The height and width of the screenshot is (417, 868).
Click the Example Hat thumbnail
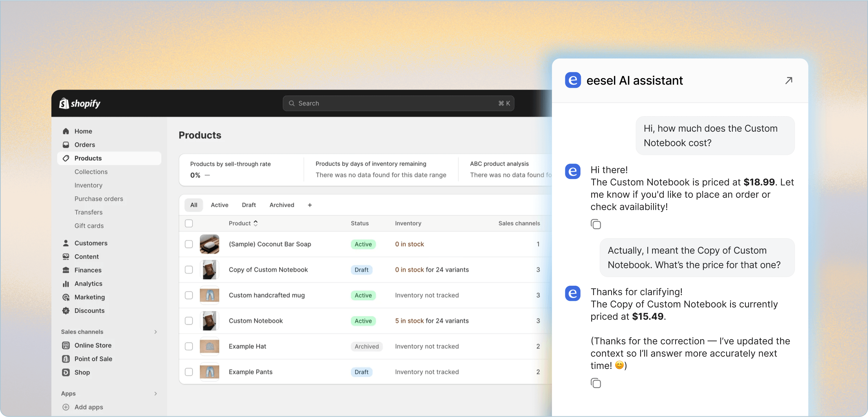pos(209,346)
